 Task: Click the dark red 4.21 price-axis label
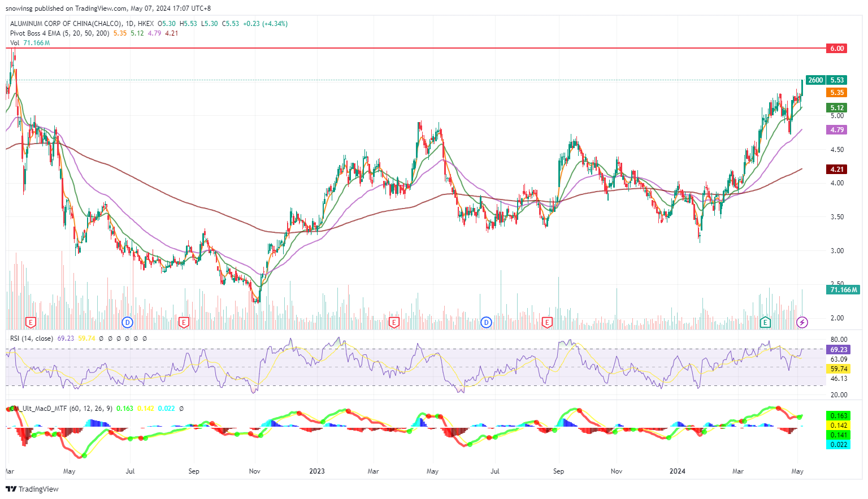(836, 169)
